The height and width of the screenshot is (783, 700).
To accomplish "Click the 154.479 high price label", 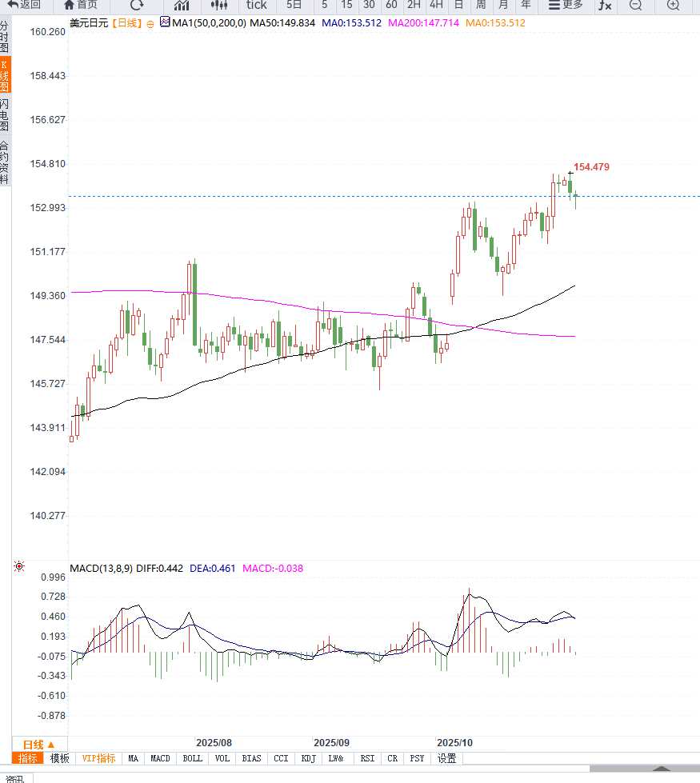I will [591, 167].
